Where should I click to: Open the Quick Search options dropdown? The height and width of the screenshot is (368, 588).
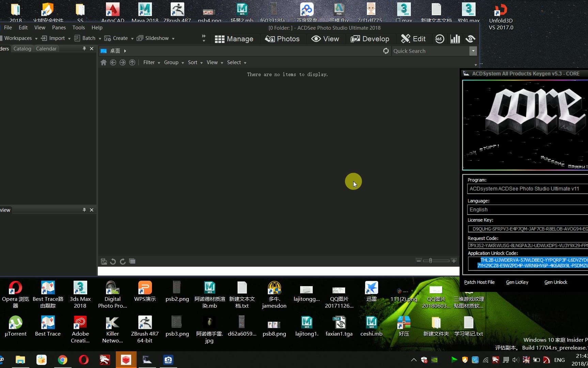tap(473, 51)
